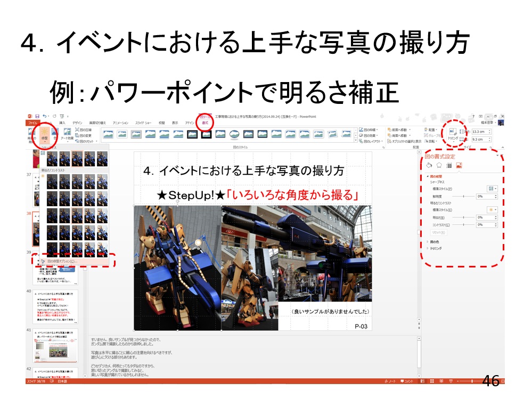Select the Size & Properties icon in format pane
The width and height of the screenshot is (532, 398).
(449, 165)
